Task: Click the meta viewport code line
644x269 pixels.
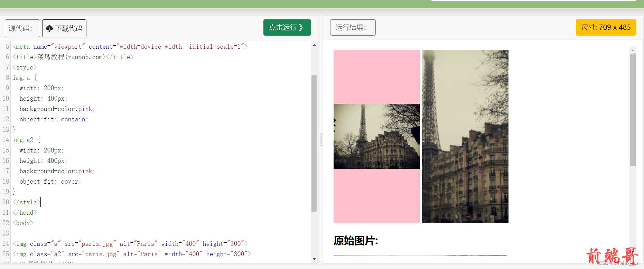Action: [x=130, y=47]
